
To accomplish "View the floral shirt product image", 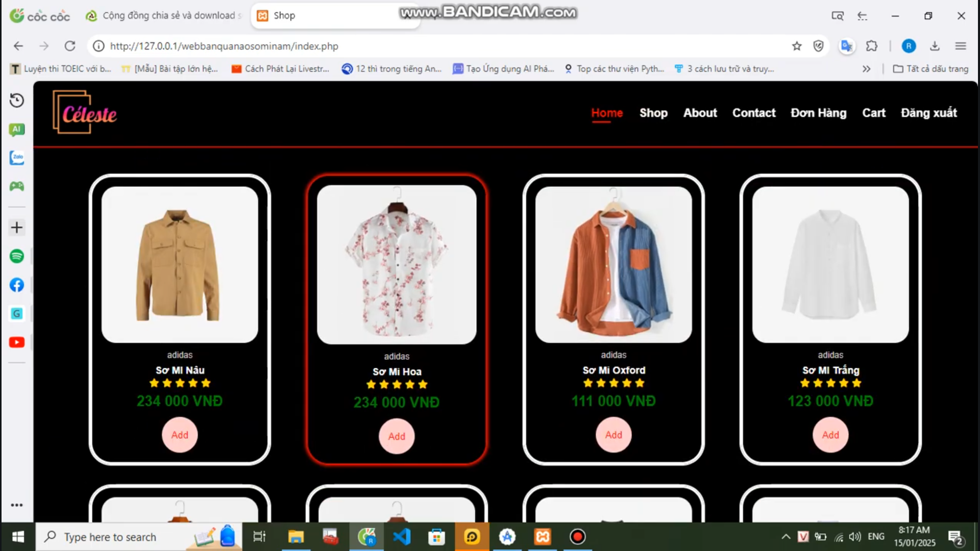I will coord(397,265).
